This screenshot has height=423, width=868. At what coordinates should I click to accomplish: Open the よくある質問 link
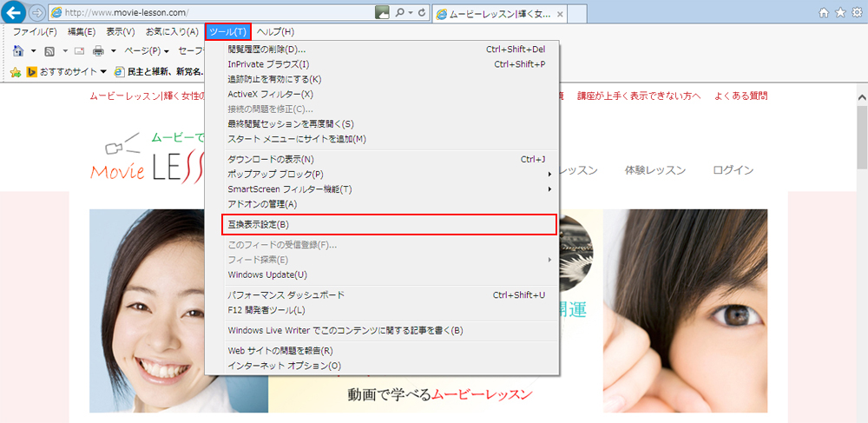point(741,96)
